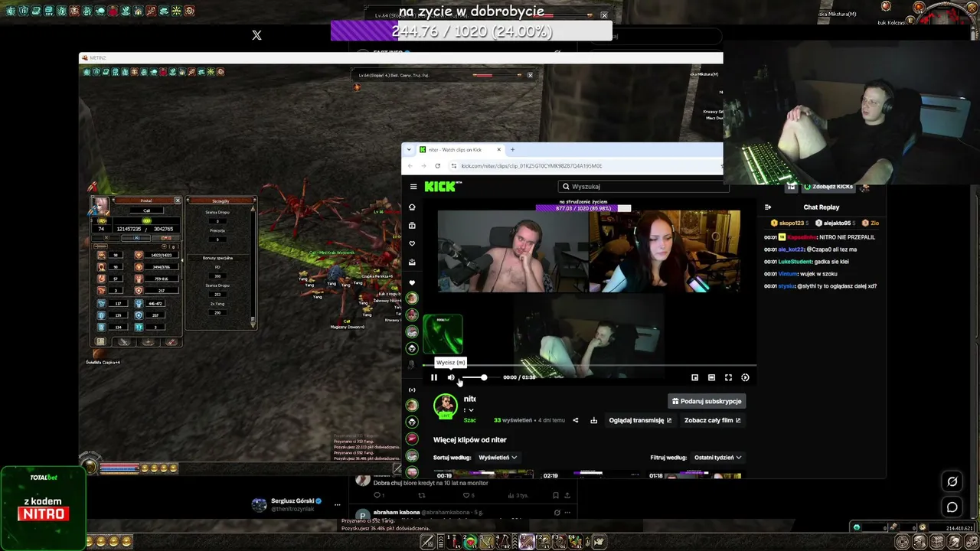This screenshot has width=980, height=551.
Task: Close the Postać character window
Action: coord(178,201)
